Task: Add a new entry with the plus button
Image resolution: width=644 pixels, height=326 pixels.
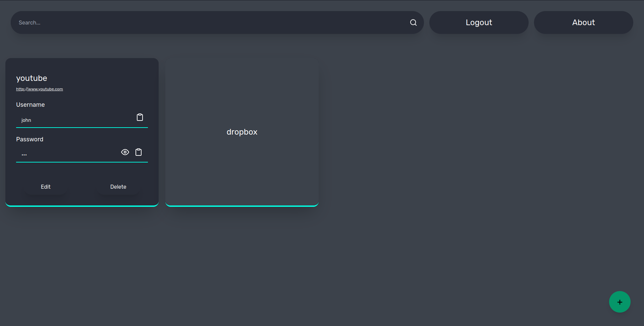Action: 620,302
